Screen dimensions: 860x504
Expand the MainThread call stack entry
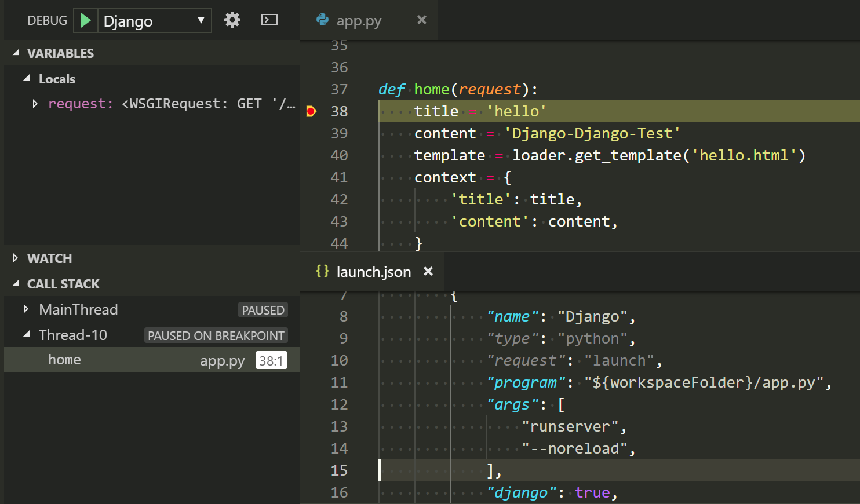click(x=25, y=309)
